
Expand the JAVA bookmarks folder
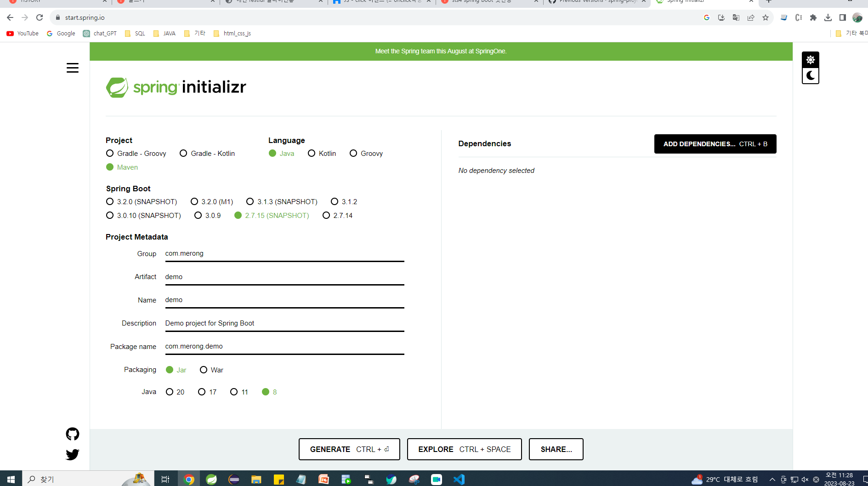(x=164, y=34)
